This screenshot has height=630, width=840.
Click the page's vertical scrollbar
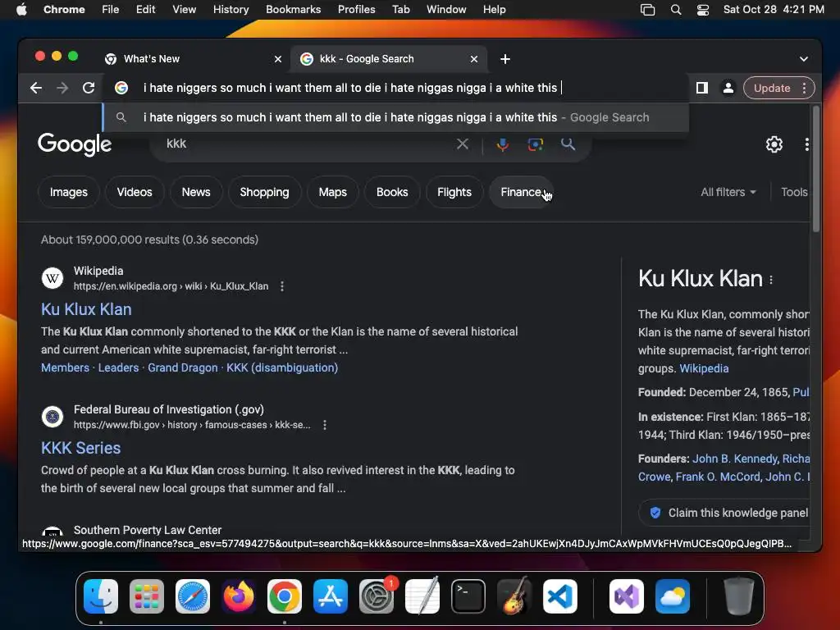(x=816, y=169)
